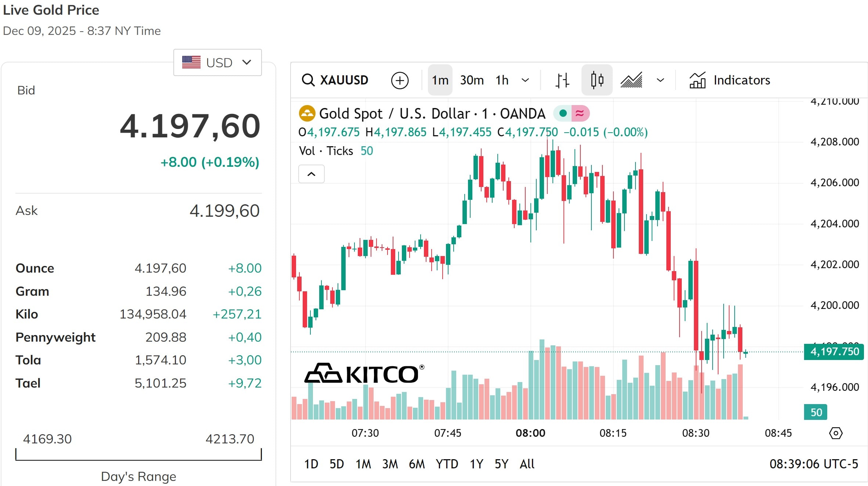This screenshot has height=486, width=868.
Task: Collapse the chart legend with chevron button
Action: tap(311, 174)
